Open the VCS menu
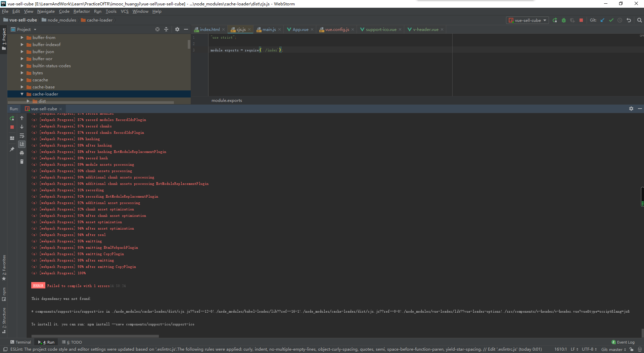Screen dimensions: 644x353 125,11
